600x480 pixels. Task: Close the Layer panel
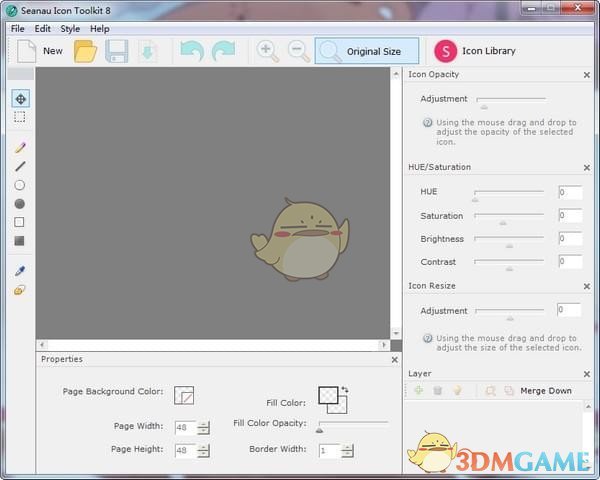587,374
